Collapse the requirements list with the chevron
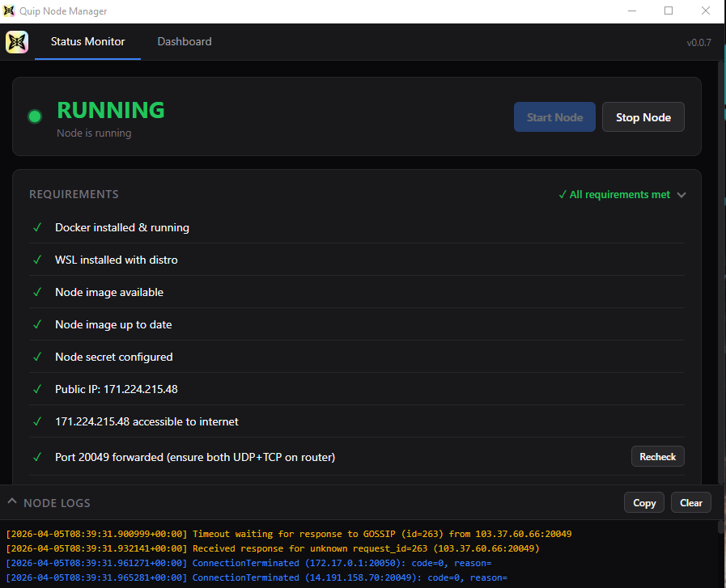 click(x=681, y=195)
